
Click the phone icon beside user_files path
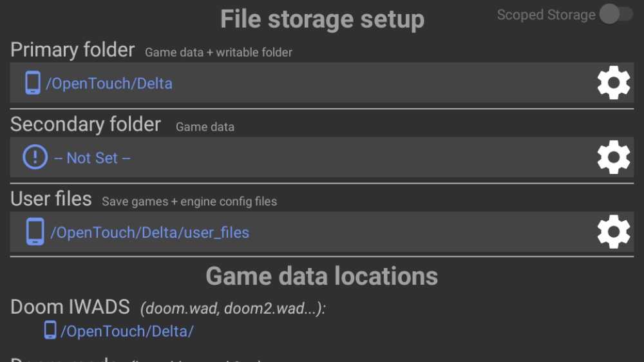pos(35,232)
